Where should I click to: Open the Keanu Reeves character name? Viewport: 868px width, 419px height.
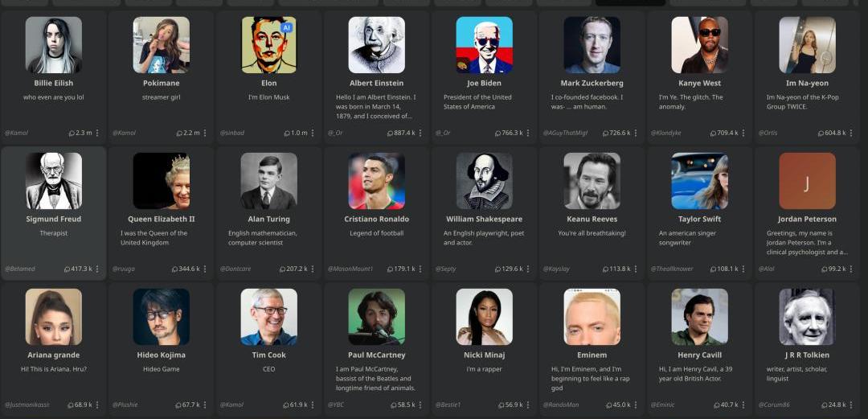pyautogui.click(x=592, y=219)
